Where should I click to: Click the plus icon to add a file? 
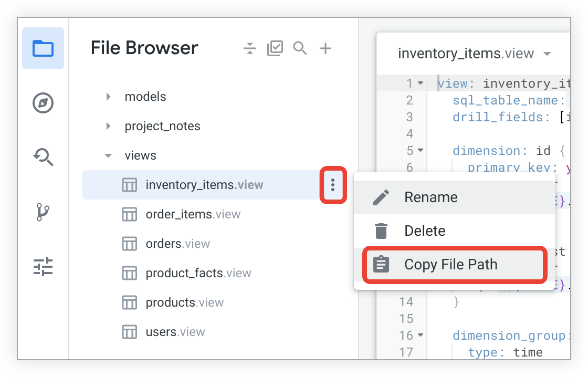(x=325, y=48)
